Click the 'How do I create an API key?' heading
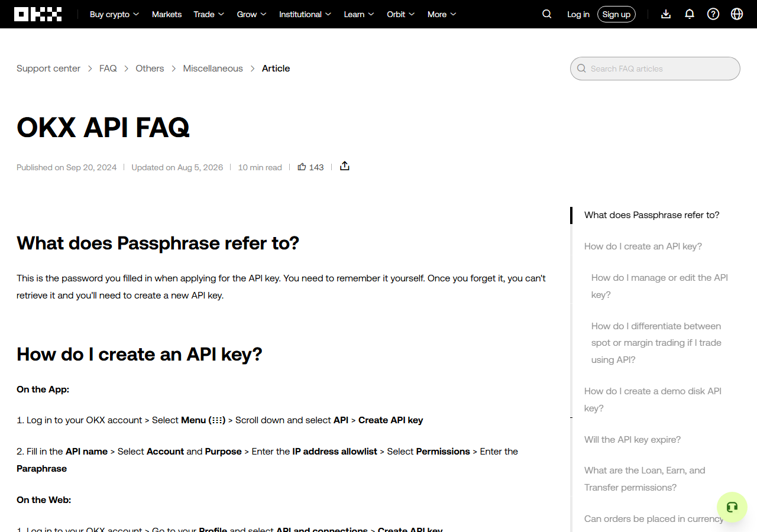 (x=140, y=354)
